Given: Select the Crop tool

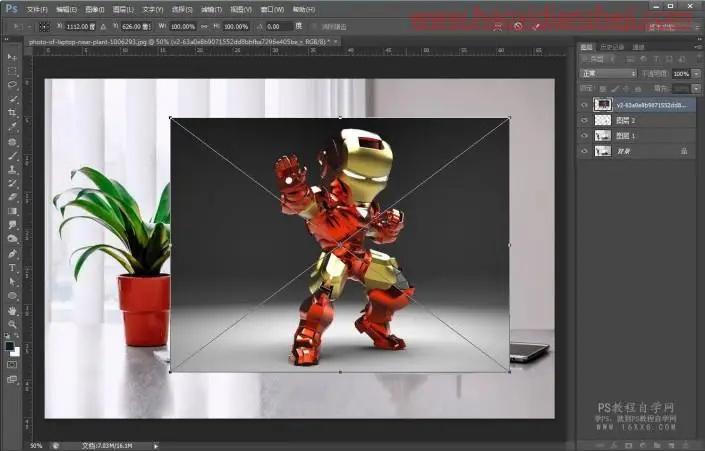Looking at the screenshot, I should (x=12, y=112).
